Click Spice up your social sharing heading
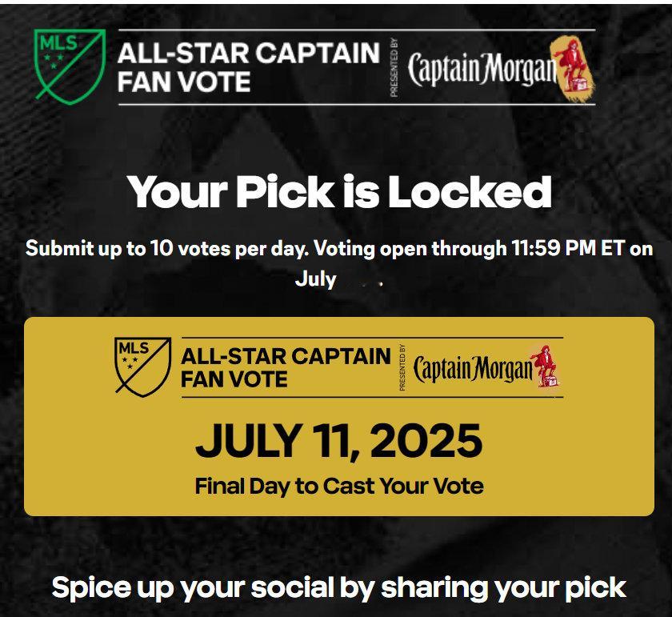 click(x=339, y=588)
